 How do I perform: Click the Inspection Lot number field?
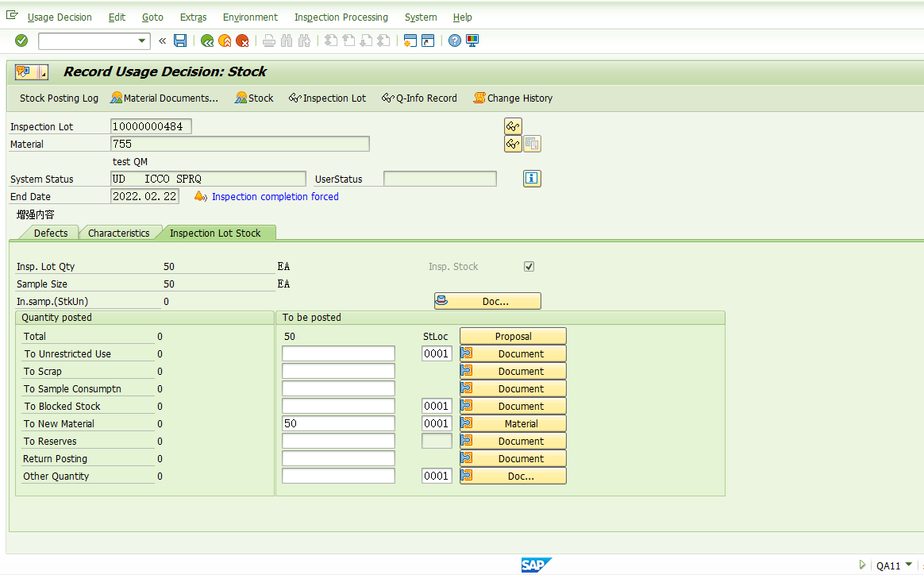pyautogui.click(x=151, y=126)
